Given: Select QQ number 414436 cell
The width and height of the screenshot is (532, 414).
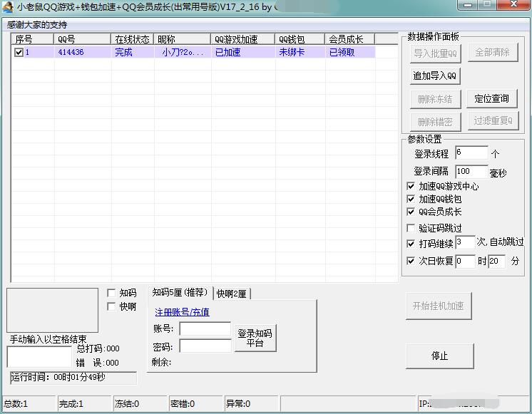Looking at the screenshot, I should point(83,52).
